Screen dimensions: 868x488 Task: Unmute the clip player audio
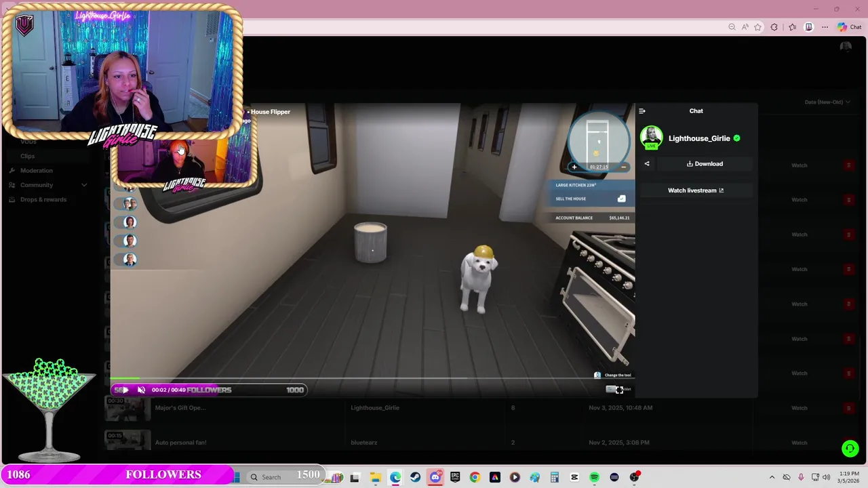141,390
